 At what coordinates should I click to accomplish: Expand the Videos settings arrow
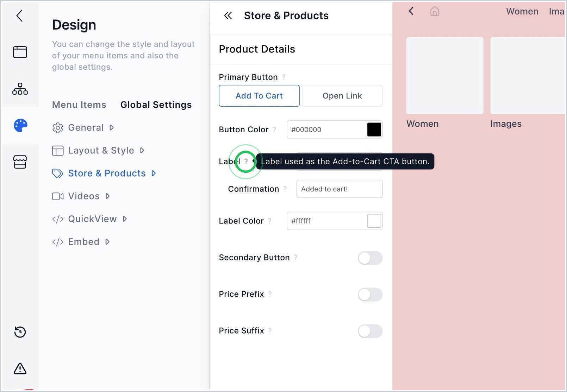point(107,196)
